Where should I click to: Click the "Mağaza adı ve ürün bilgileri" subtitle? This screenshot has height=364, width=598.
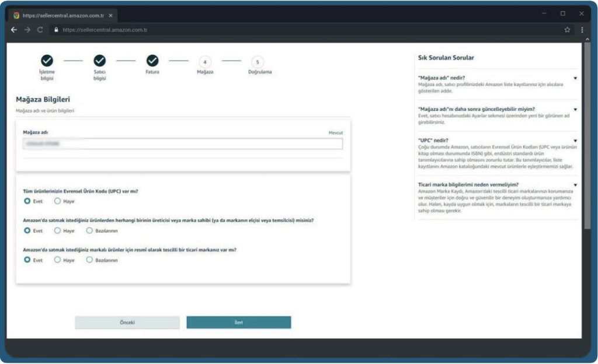click(x=45, y=111)
